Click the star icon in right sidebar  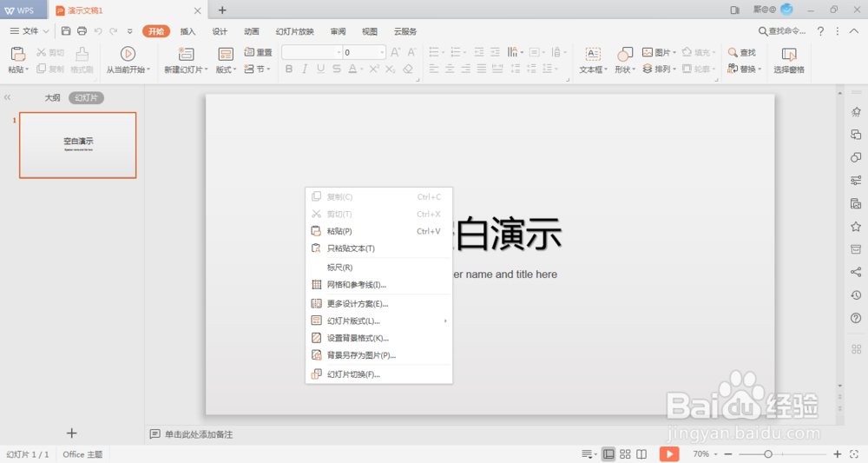(x=856, y=227)
